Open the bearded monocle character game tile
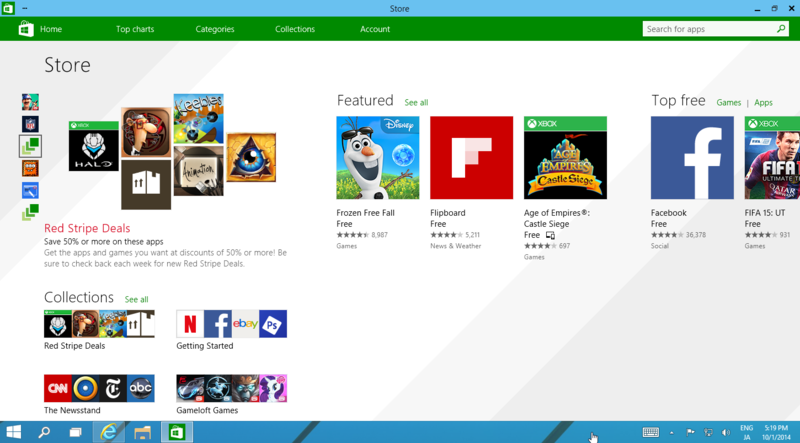 pos(146,132)
